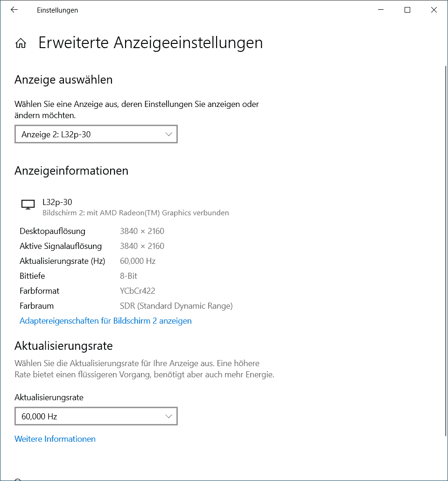Go back using the arrow button
Viewport: 448px width, 481px height.
coord(14,10)
